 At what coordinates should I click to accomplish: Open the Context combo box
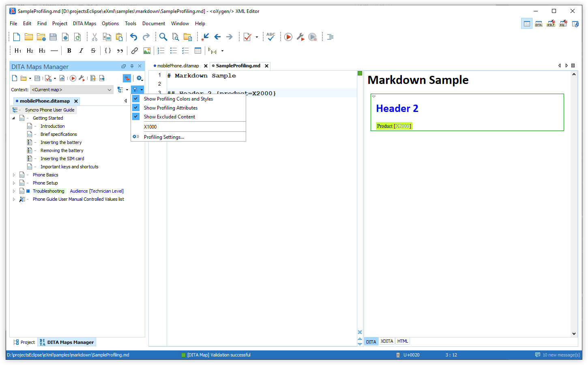(72, 90)
